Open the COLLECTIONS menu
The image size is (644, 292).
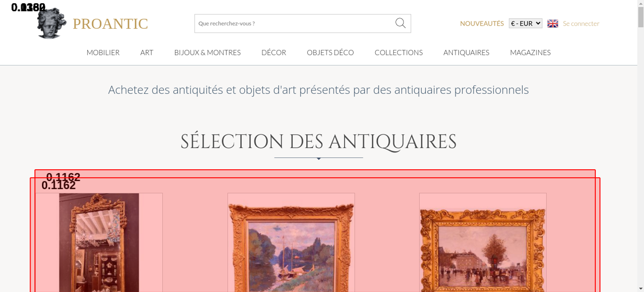[x=399, y=52]
